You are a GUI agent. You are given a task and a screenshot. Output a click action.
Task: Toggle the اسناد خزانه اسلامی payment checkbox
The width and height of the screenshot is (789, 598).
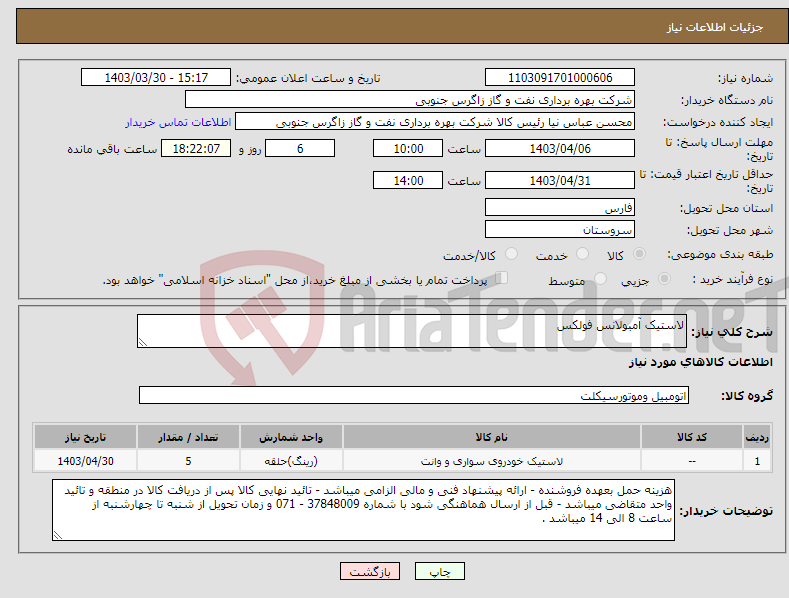pyautogui.click(x=502, y=278)
